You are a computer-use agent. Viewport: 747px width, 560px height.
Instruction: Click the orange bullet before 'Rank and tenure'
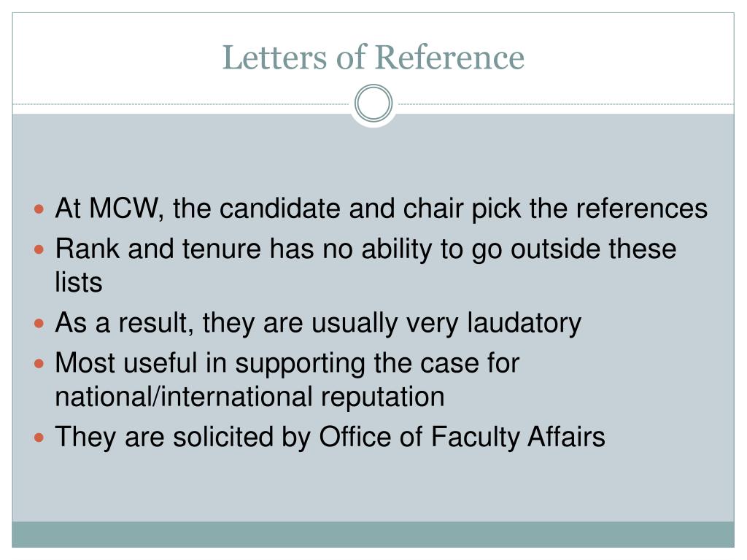tap(39, 249)
